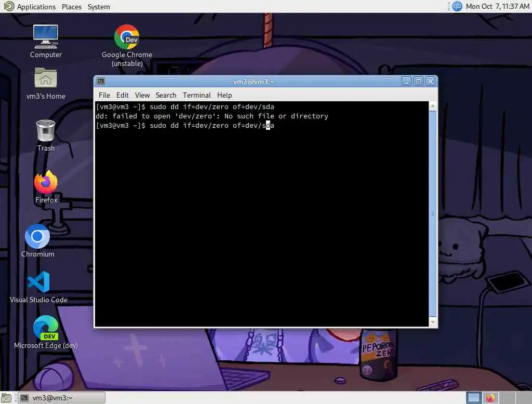Open the Terminal menu in menu bar
Viewport: 532px width, 404px height.
[197, 96]
